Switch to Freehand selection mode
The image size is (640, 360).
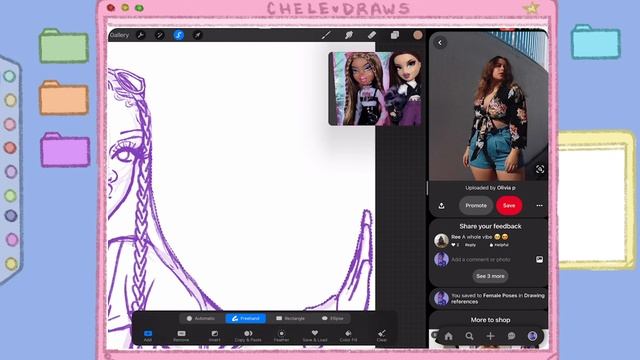coord(246,318)
